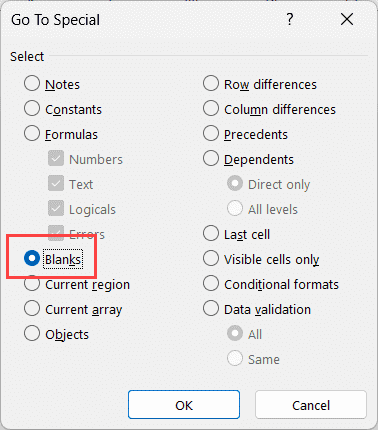Toggle the Logicals checkbox
Viewport: 378px width, 430px height.
56,209
